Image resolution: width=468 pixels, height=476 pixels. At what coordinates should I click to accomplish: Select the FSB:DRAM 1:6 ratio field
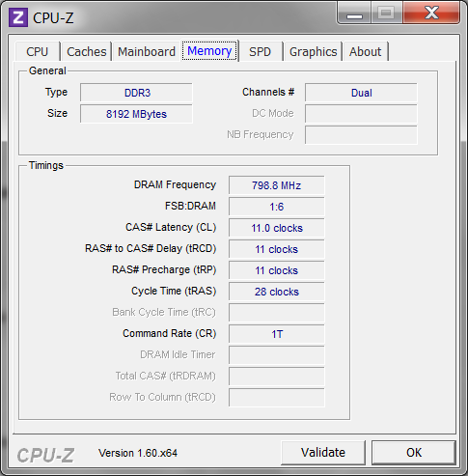pos(277,207)
